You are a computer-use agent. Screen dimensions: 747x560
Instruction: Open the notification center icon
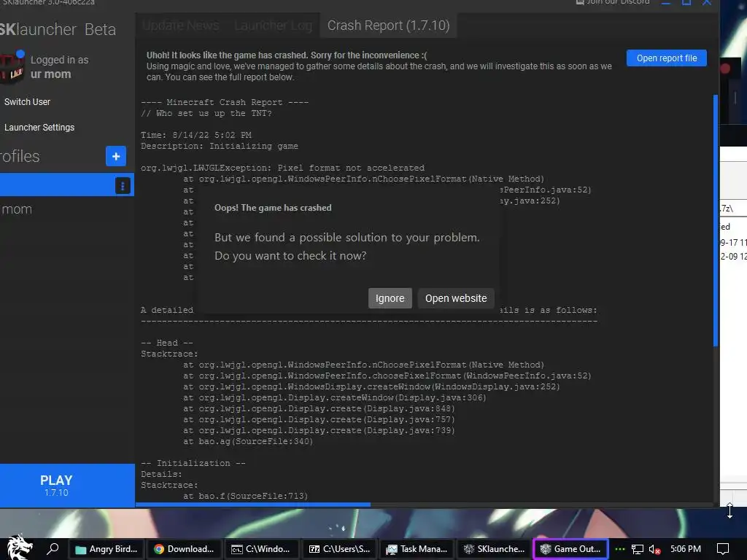723,549
